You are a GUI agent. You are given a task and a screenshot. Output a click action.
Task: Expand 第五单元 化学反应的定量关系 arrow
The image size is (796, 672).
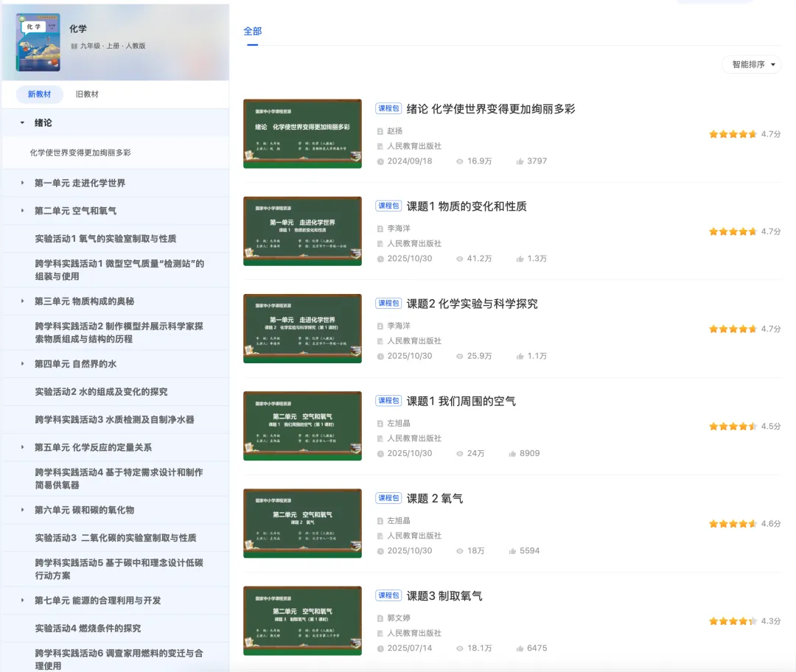pyautogui.click(x=22, y=447)
